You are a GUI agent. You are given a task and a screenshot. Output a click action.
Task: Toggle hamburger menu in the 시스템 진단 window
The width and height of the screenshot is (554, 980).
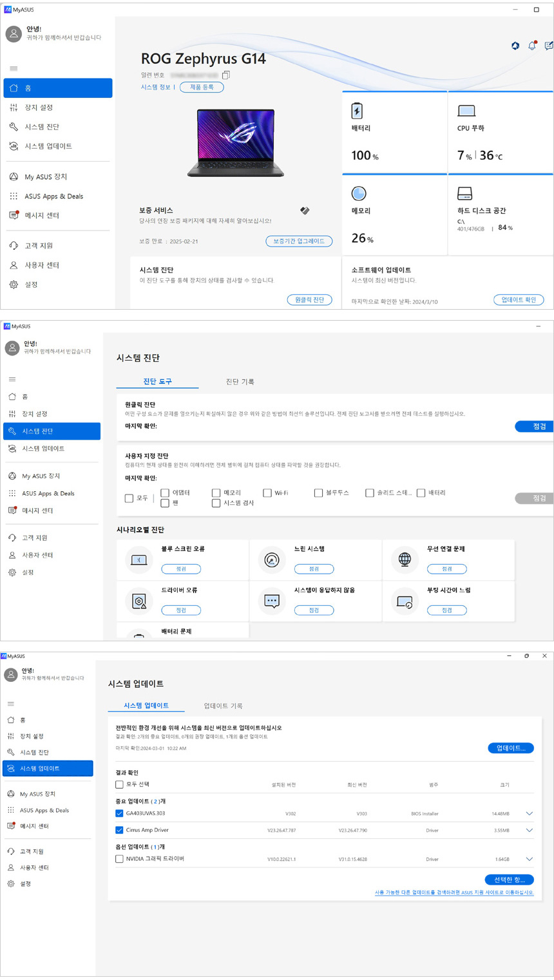pos(12,379)
